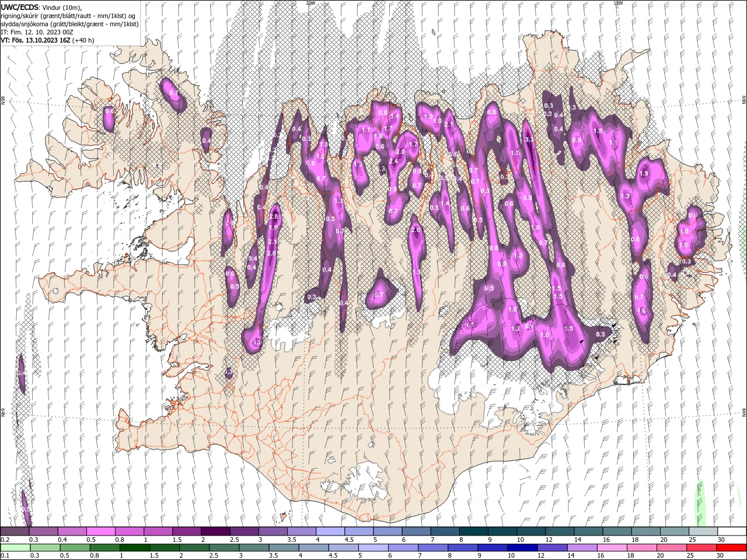Pick upper legend swatch between 3 and 3.5
747x560 pixels.
tap(273, 531)
